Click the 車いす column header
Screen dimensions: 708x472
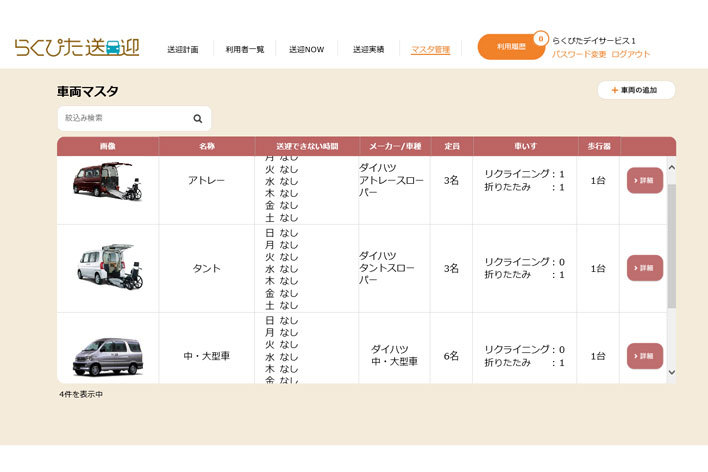click(x=525, y=146)
